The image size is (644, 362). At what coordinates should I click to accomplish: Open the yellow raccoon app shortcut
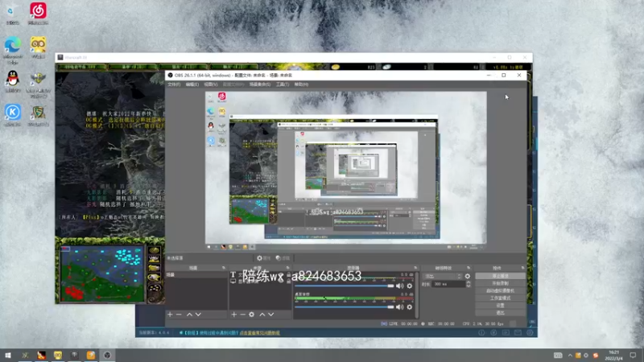38,47
